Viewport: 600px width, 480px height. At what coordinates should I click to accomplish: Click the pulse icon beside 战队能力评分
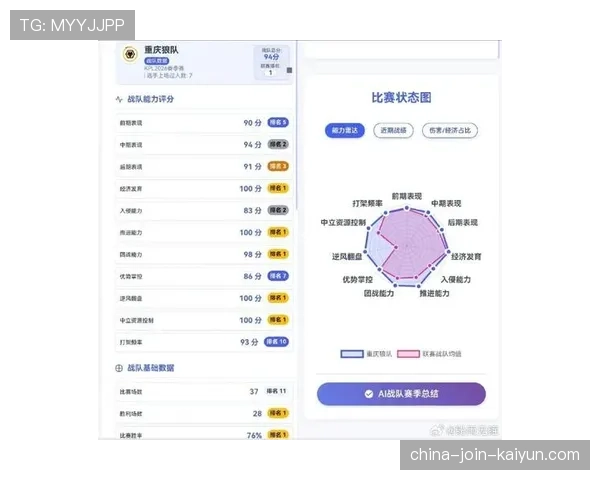point(119,99)
